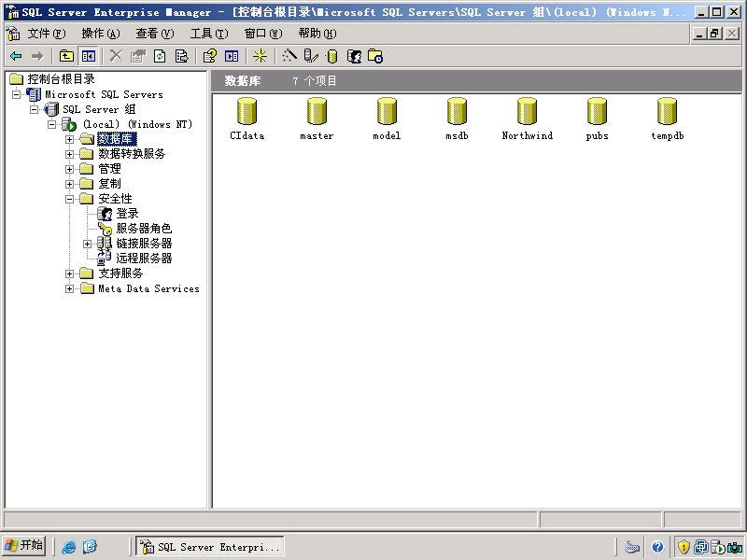Image resolution: width=747 pixels, height=560 pixels.
Task: Collapse the 安全性 tree folder
Action: coord(69,199)
